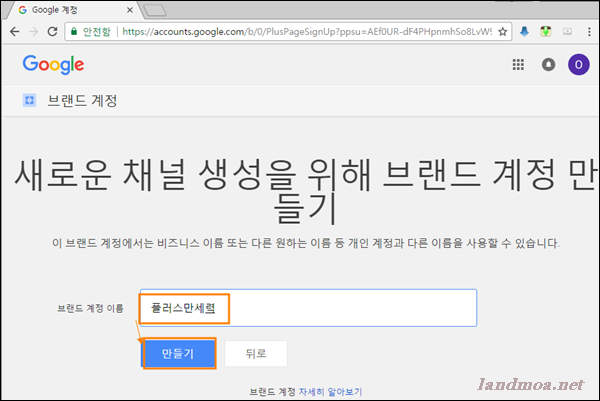Click the 브랜드 계정 이름 input field
The height and width of the screenshot is (401, 600).
308,308
